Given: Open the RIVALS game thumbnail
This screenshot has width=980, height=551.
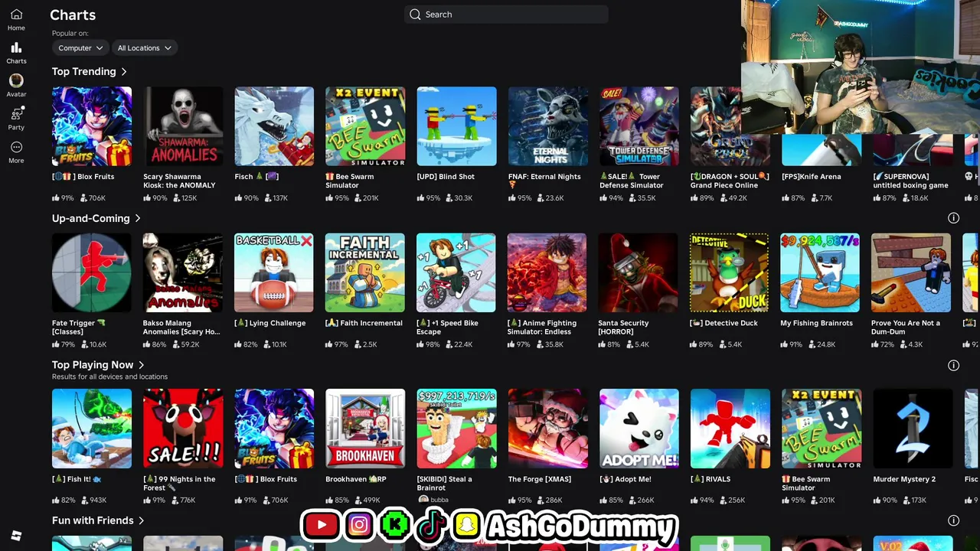Looking at the screenshot, I should [x=730, y=429].
